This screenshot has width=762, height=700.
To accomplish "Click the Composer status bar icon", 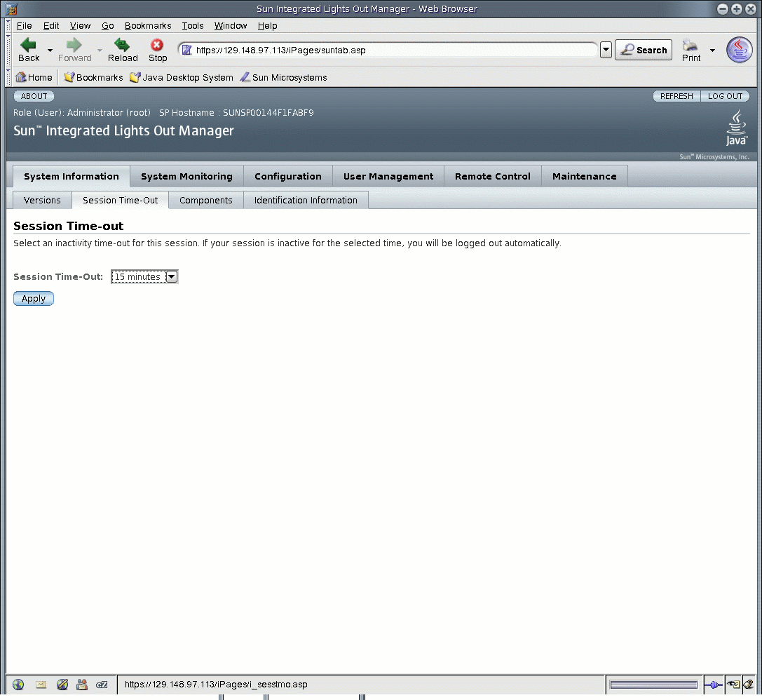I will [62, 685].
